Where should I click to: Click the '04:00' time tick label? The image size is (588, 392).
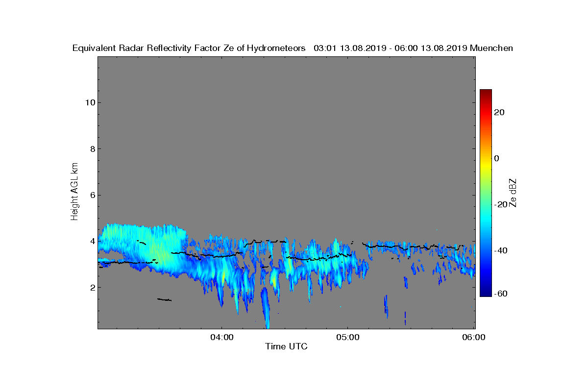222,337
